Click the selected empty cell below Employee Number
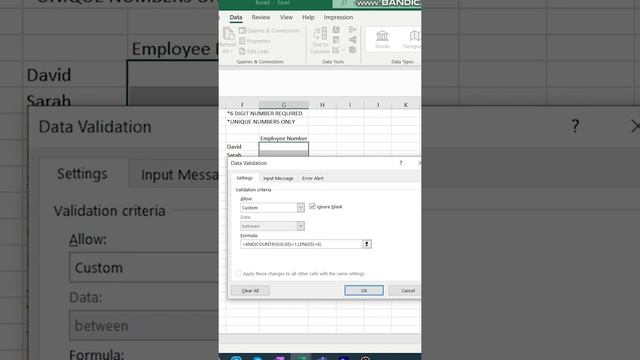 tap(284, 147)
